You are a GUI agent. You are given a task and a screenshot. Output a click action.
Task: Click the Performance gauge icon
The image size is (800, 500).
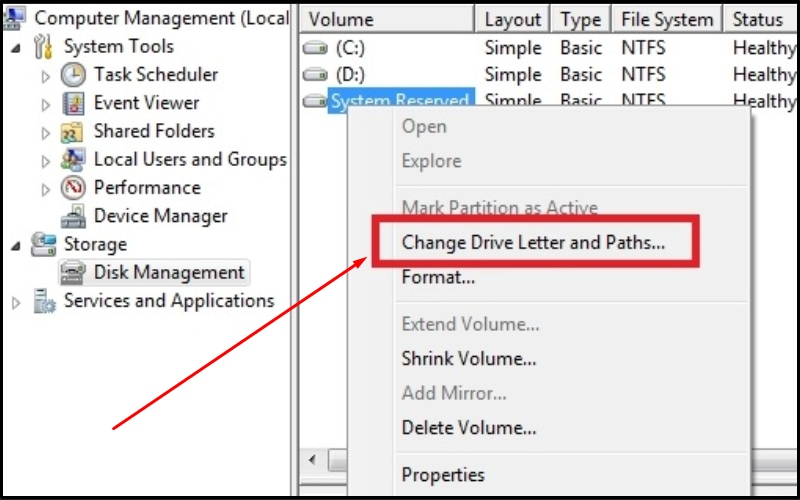(73, 188)
